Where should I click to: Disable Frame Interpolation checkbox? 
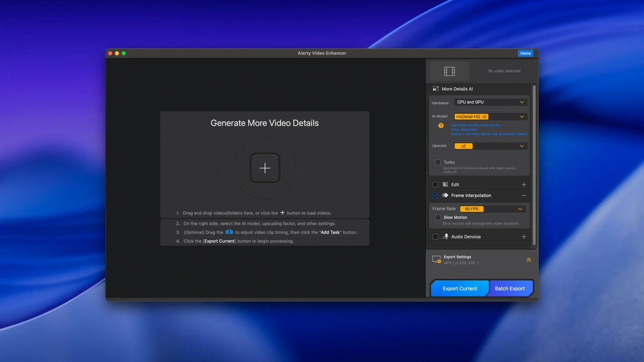point(435,195)
